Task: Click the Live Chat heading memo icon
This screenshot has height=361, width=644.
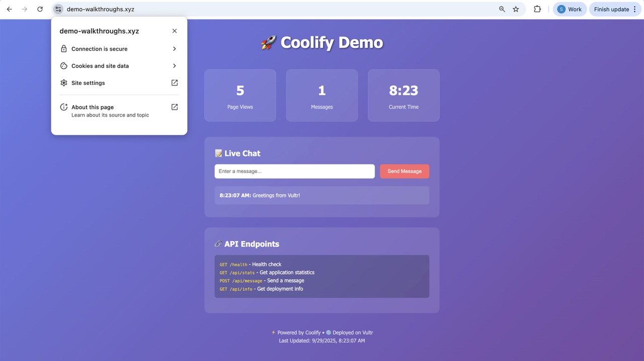Action: 218,153
